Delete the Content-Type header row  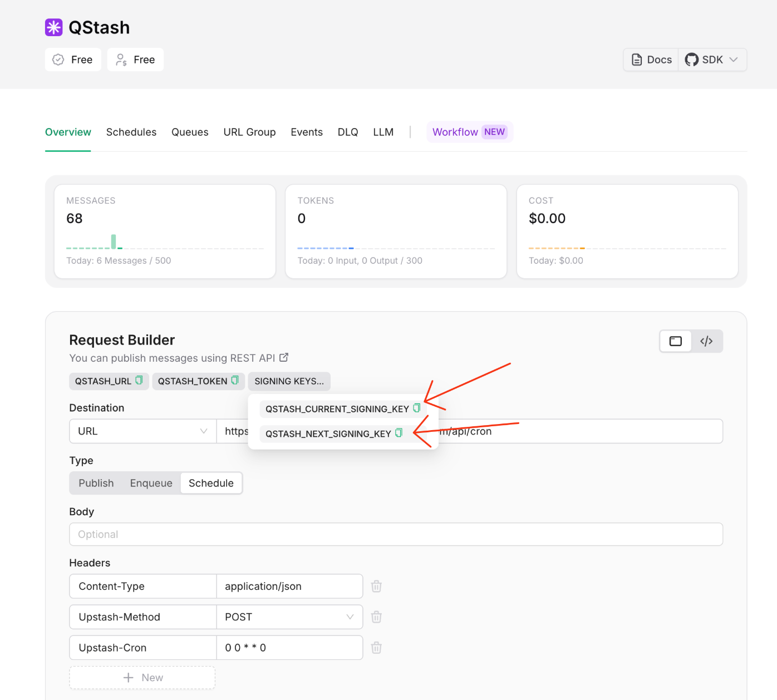click(x=376, y=586)
